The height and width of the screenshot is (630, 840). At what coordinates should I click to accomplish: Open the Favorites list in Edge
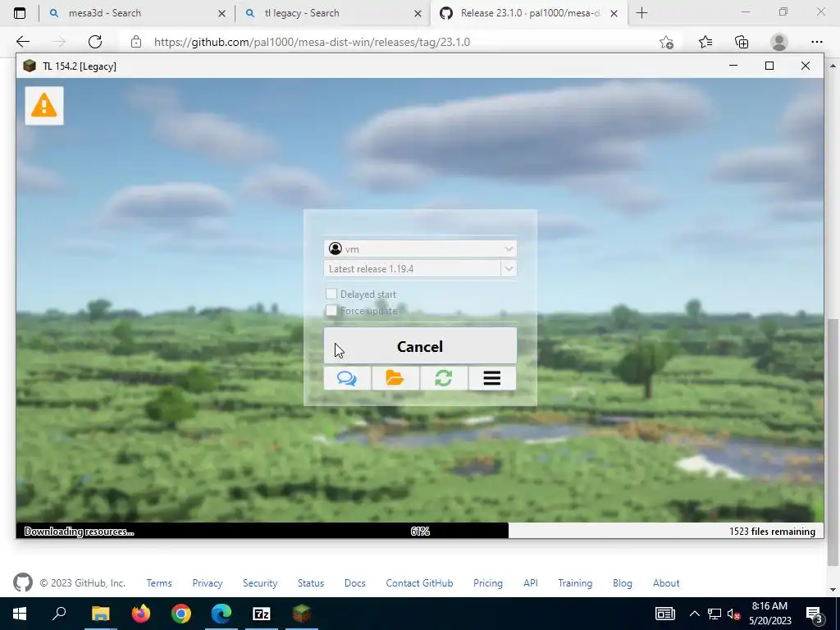pyautogui.click(x=705, y=42)
